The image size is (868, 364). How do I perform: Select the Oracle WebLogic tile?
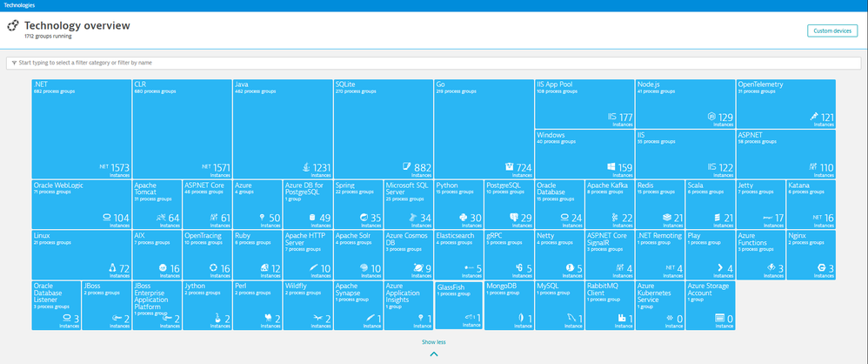[x=82, y=205]
